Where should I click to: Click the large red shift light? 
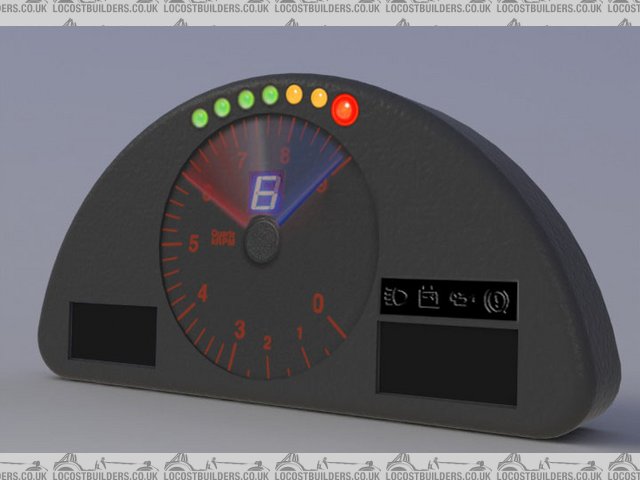pyautogui.click(x=346, y=109)
